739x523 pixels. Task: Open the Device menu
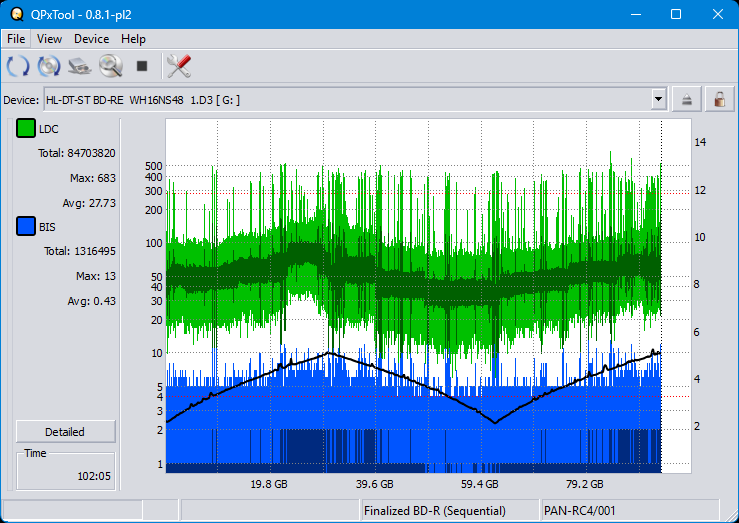91,39
